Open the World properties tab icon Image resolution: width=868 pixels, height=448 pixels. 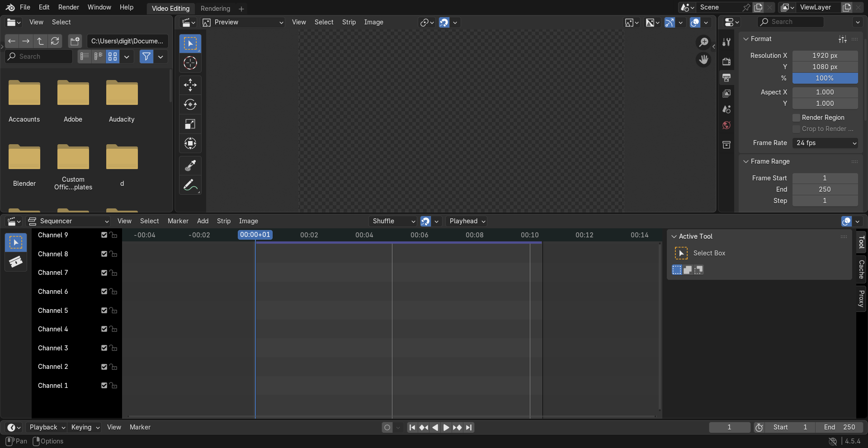coord(726,125)
